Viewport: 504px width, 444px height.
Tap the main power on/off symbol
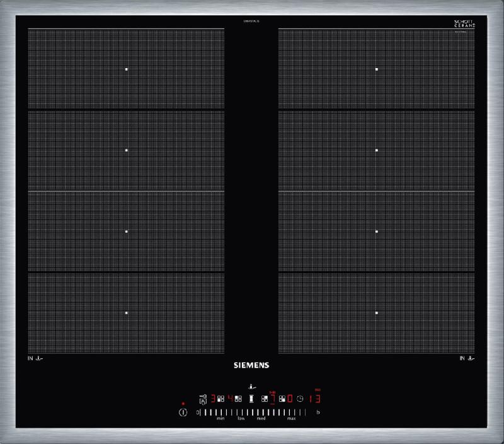coord(183,412)
